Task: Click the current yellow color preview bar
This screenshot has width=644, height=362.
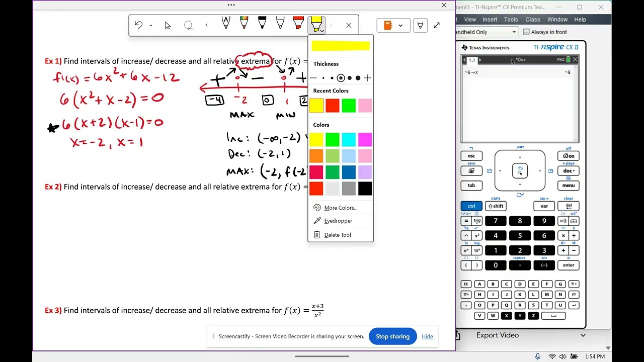Action: (341, 46)
